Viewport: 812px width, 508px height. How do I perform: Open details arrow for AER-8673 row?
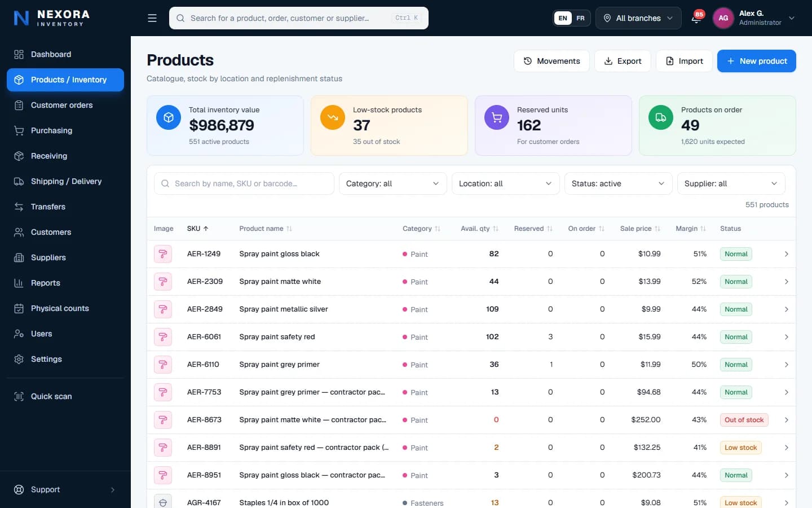tap(786, 420)
